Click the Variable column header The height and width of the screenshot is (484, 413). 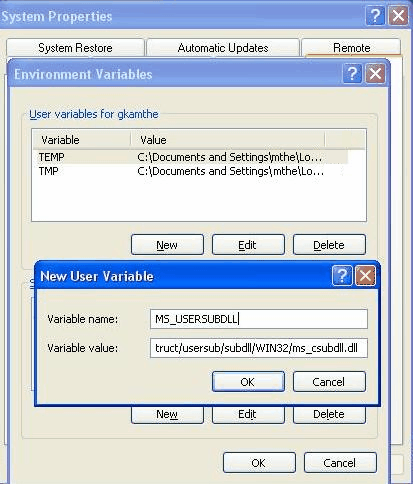pyautogui.click(x=82, y=140)
